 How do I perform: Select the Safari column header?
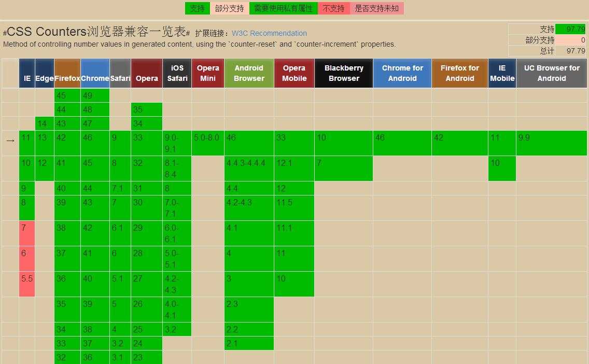point(120,73)
